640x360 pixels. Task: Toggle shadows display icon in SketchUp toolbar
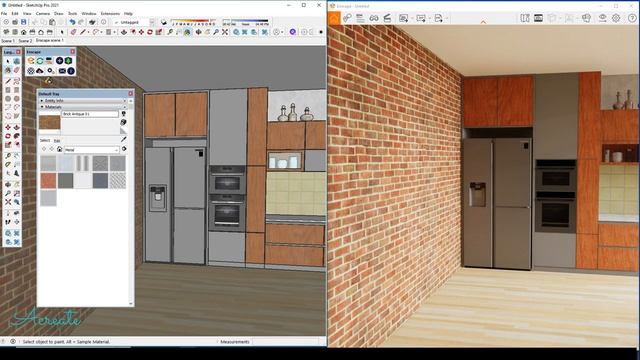[164, 22]
